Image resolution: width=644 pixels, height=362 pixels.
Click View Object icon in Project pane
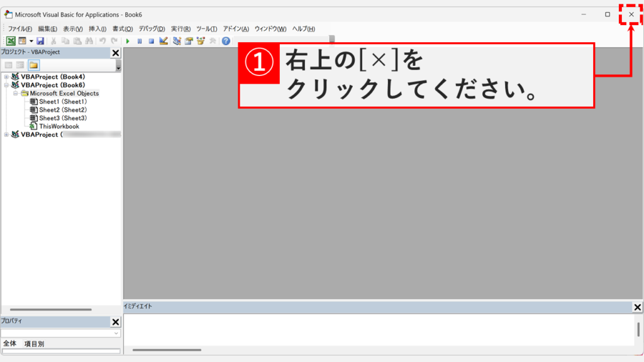[x=20, y=65]
